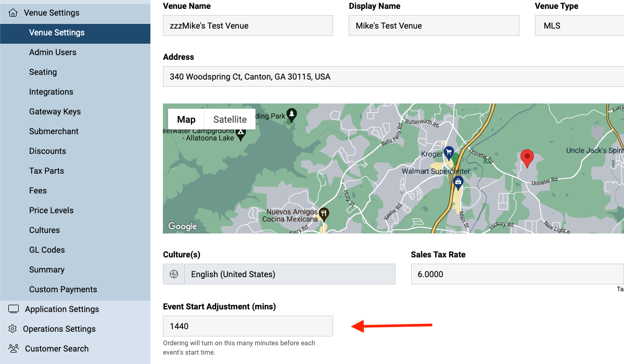
Task: Open Custom Payments in the sidebar
Action: tap(63, 289)
